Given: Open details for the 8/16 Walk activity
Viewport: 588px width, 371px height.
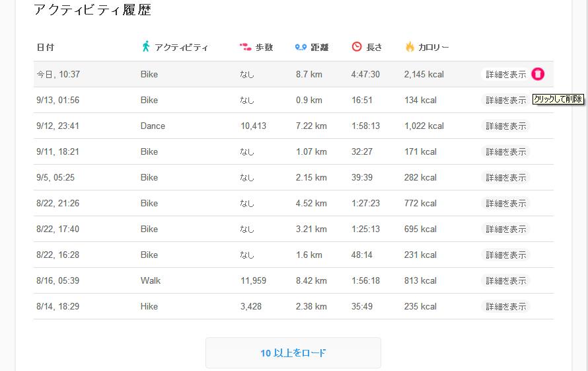Looking at the screenshot, I should point(506,281).
